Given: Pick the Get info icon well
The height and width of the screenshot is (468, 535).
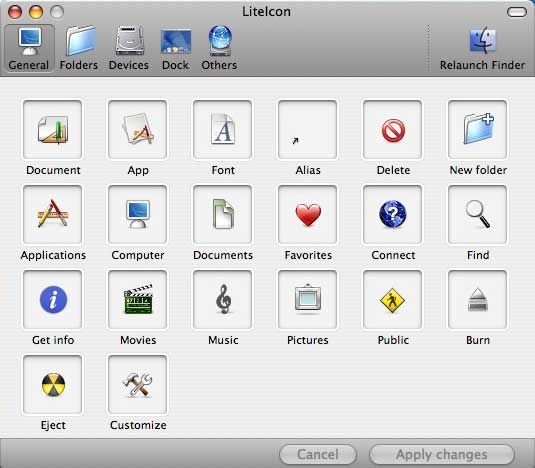Looking at the screenshot, I should pyautogui.click(x=53, y=299).
